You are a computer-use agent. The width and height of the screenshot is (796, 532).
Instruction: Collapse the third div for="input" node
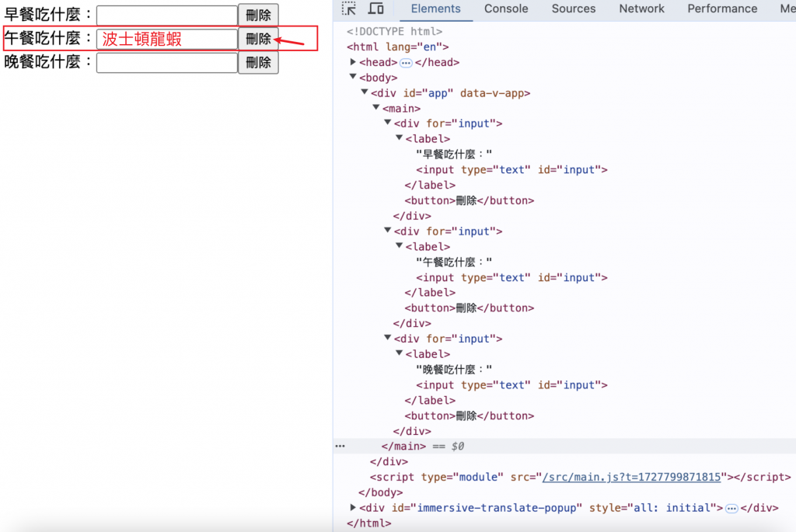coord(388,338)
